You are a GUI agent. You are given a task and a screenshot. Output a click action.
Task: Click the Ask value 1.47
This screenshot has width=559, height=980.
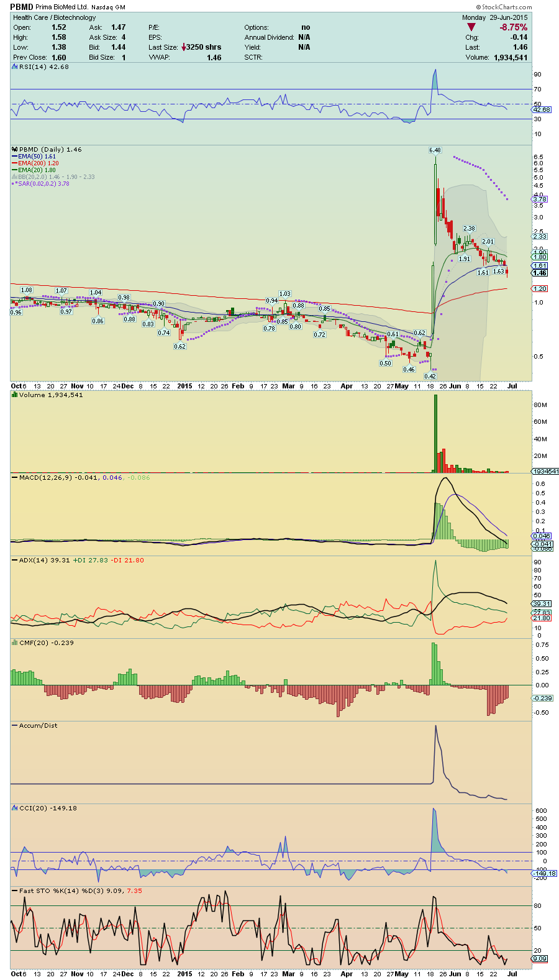point(119,27)
